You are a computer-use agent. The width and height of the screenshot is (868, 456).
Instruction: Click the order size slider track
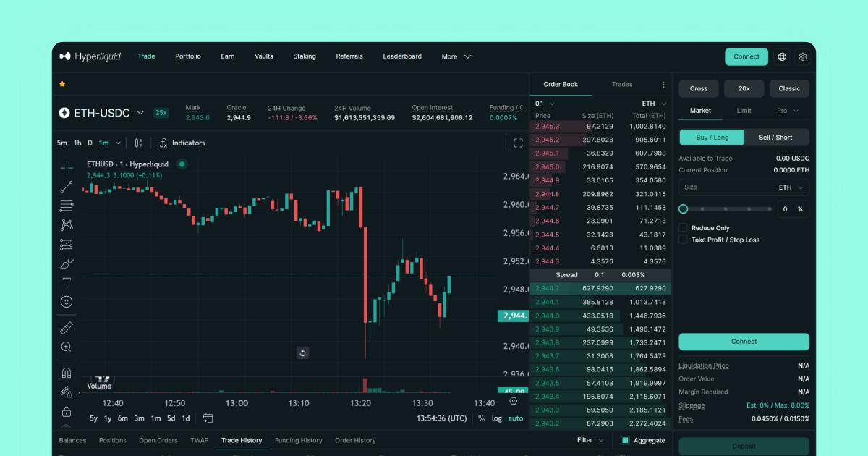(729, 208)
